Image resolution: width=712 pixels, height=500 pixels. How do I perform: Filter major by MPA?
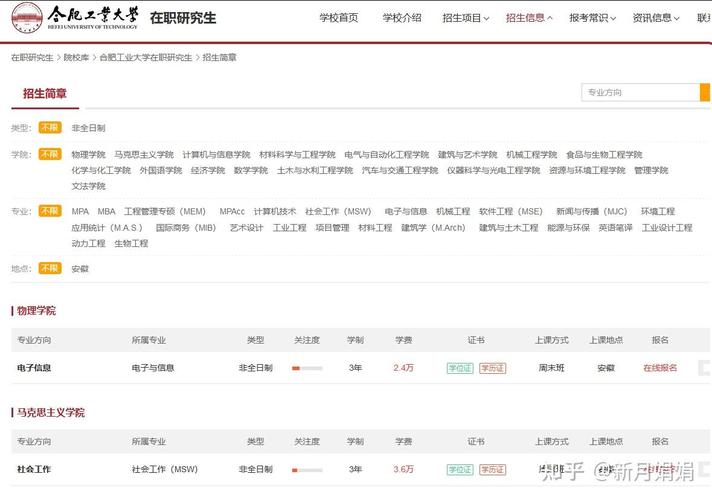80,212
